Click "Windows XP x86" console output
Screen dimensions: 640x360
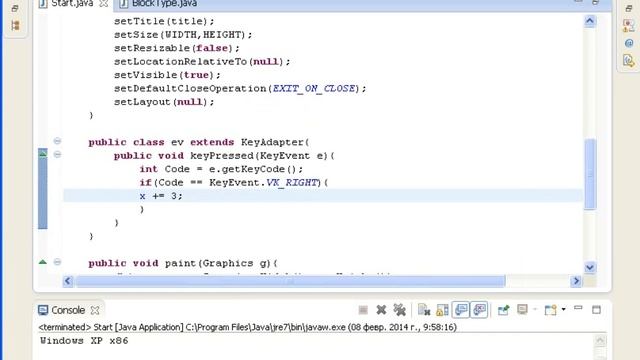[84, 340]
